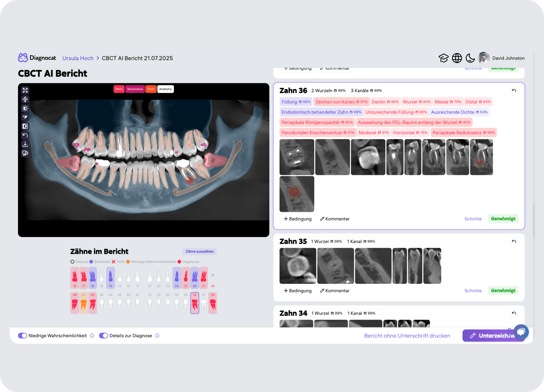
Task: Click Ausreichende Dichte 54% tag
Action: point(459,112)
